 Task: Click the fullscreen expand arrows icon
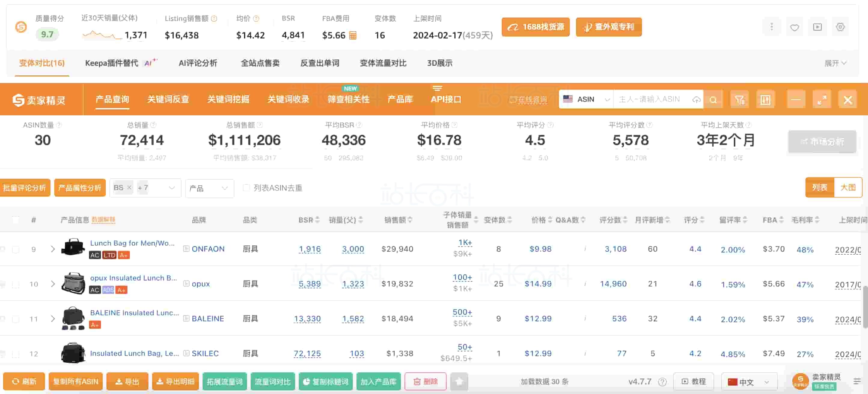pos(822,99)
